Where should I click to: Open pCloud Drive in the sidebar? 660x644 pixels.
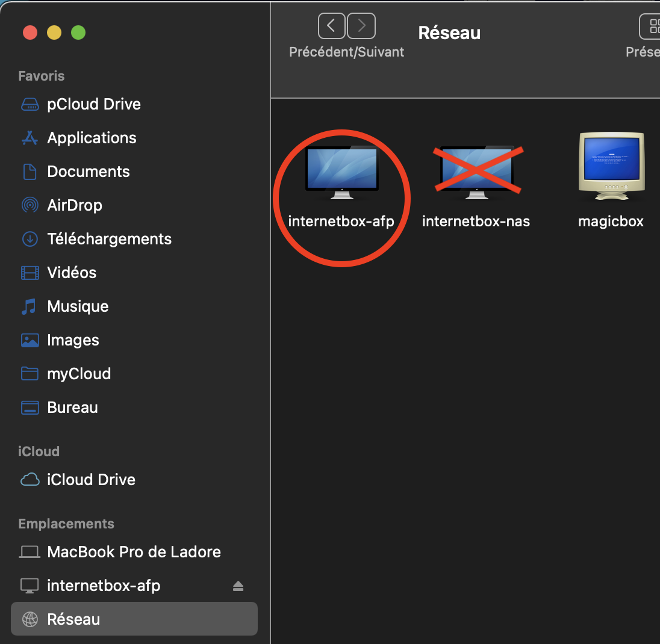click(x=93, y=104)
